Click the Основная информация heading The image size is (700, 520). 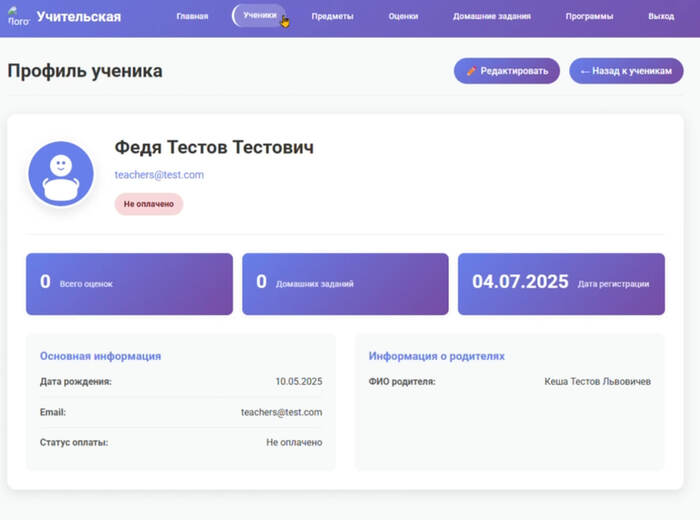point(100,356)
